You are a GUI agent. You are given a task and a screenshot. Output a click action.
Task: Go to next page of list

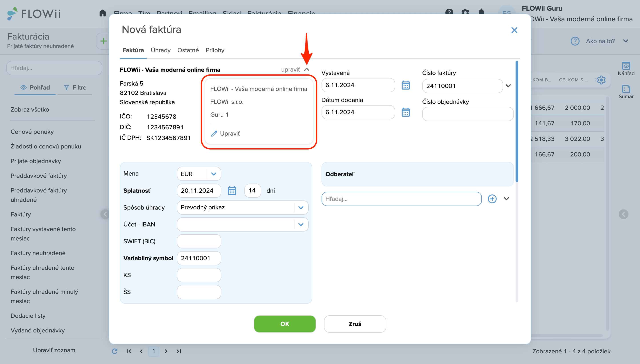pyautogui.click(x=166, y=351)
